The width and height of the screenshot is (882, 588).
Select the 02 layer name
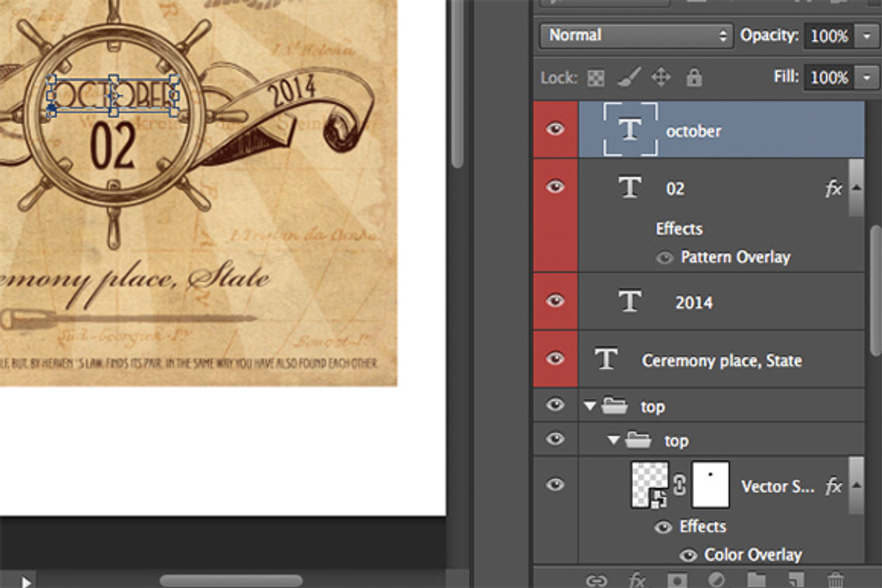[x=675, y=189]
